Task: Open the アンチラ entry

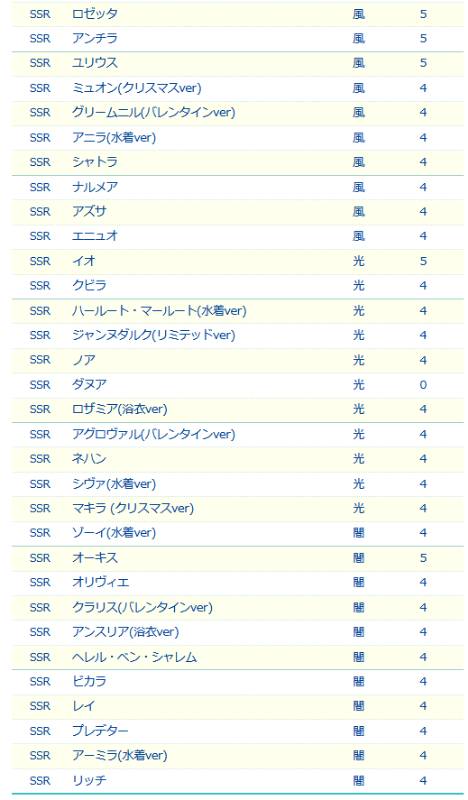Action: pyautogui.click(x=95, y=38)
